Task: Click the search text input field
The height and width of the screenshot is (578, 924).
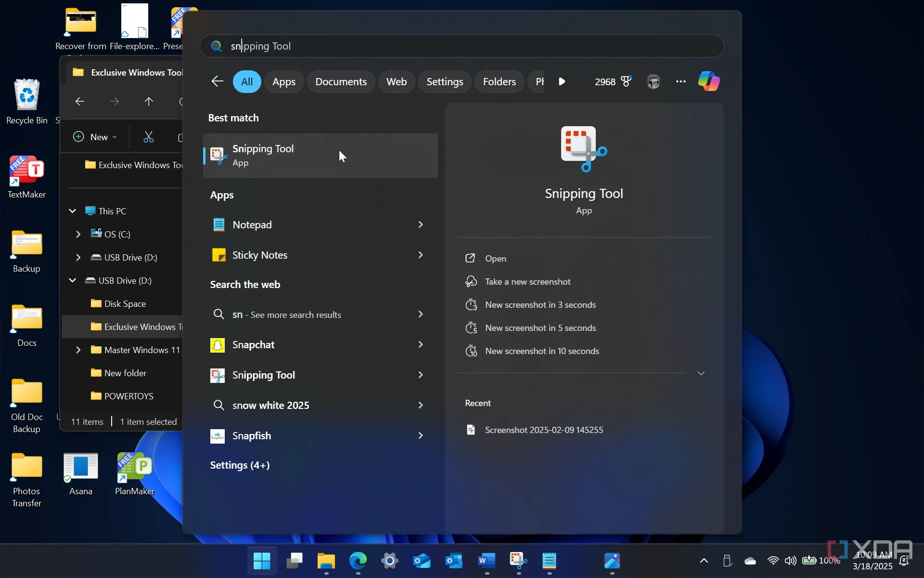Action: point(462,46)
